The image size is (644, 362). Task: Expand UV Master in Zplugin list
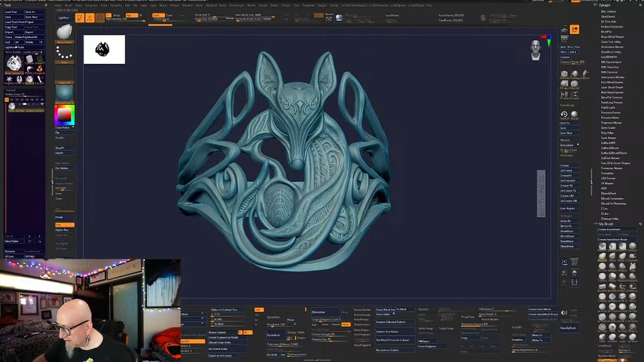coord(607,184)
